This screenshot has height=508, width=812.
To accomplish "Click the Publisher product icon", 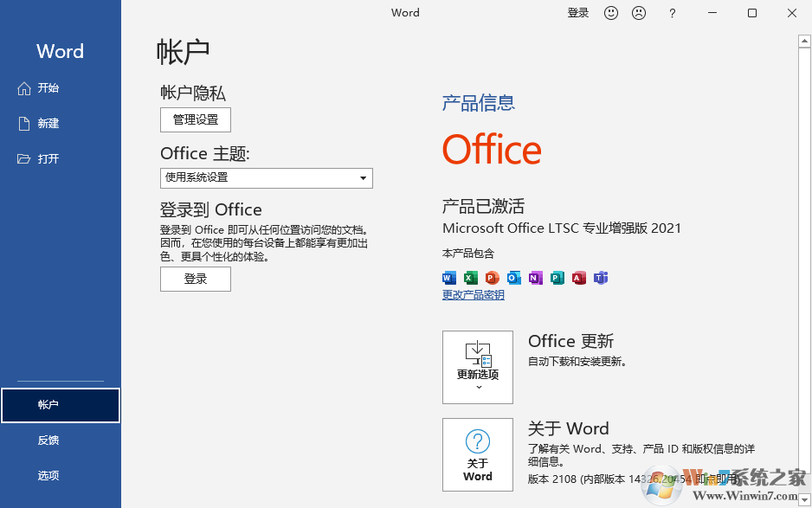I will [x=557, y=278].
